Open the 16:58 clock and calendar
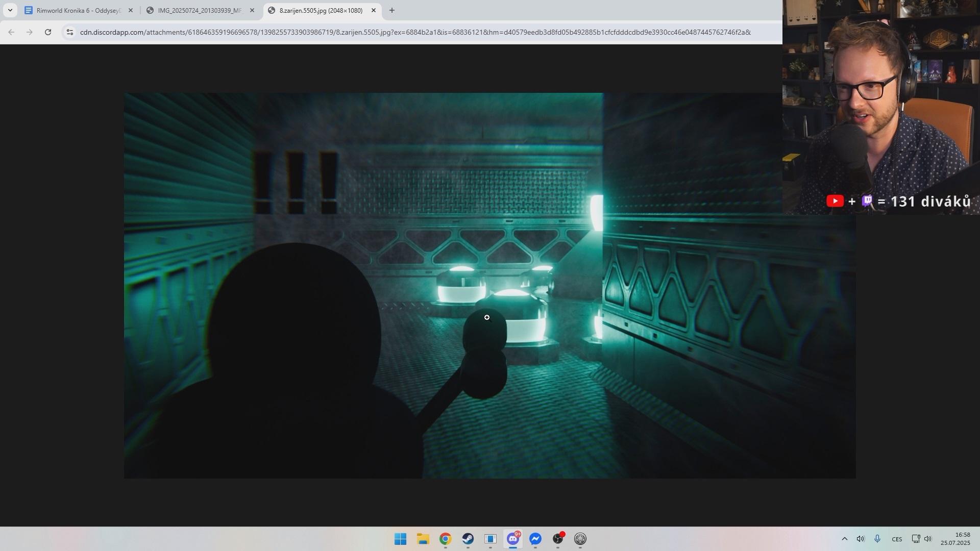Screen dimensions: 980x551 point(955,539)
